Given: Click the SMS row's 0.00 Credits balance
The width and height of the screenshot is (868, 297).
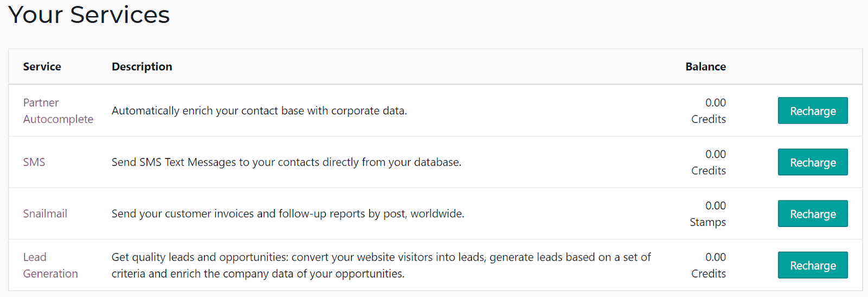Looking at the screenshot, I should pyautogui.click(x=709, y=162).
